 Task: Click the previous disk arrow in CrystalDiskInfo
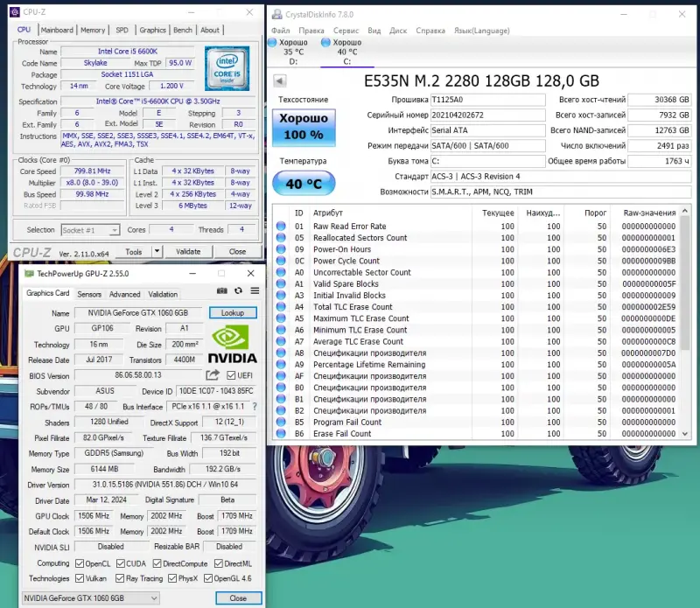coord(279,80)
